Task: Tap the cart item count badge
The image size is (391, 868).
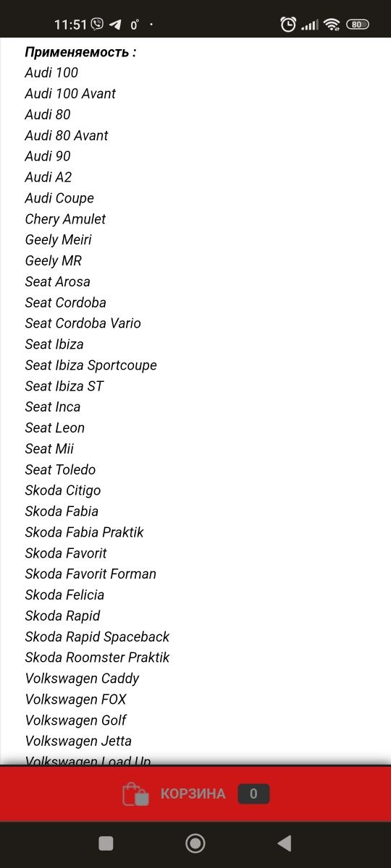Action: [x=253, y=794]
